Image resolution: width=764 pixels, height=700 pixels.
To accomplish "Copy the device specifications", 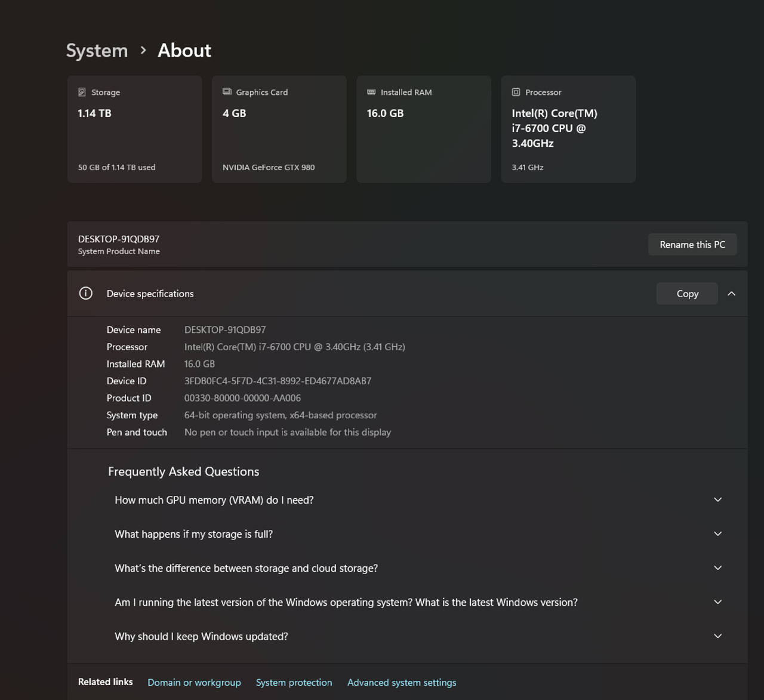I will (687, 294).
